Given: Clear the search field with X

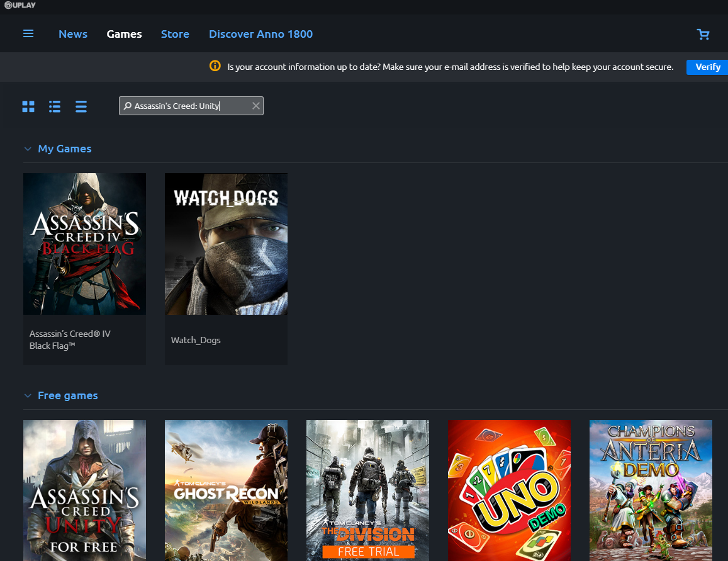Looking at the screenshot, I should tap(255, 106).
